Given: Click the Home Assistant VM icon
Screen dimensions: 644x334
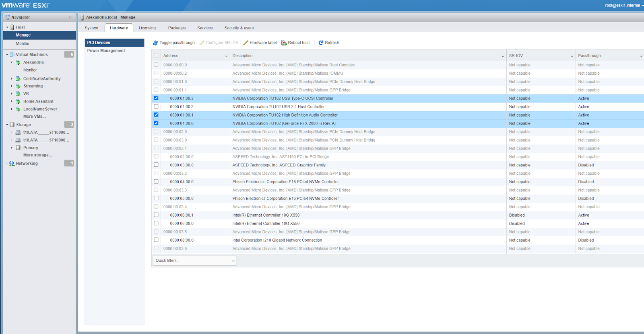Looking at the screenshot, I should (18, 101).
